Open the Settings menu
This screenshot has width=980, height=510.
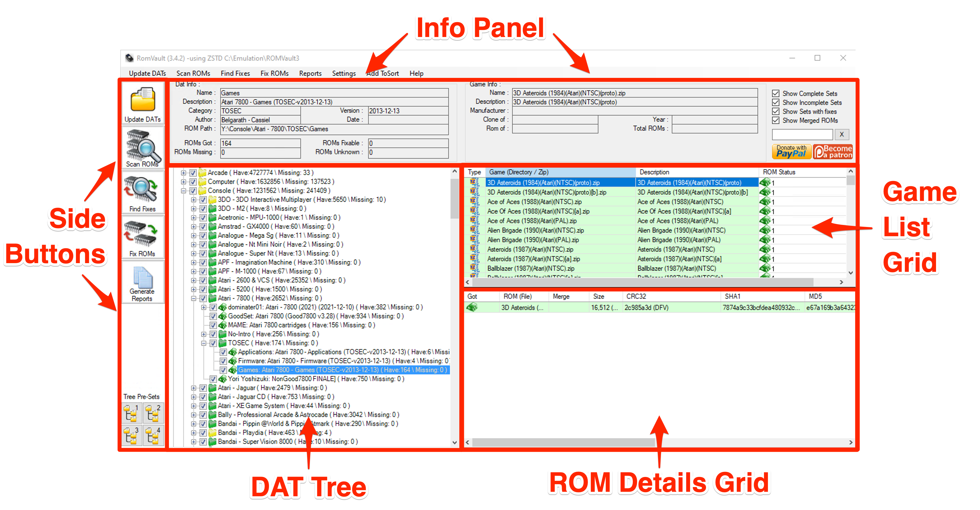[x=344, y=73]
